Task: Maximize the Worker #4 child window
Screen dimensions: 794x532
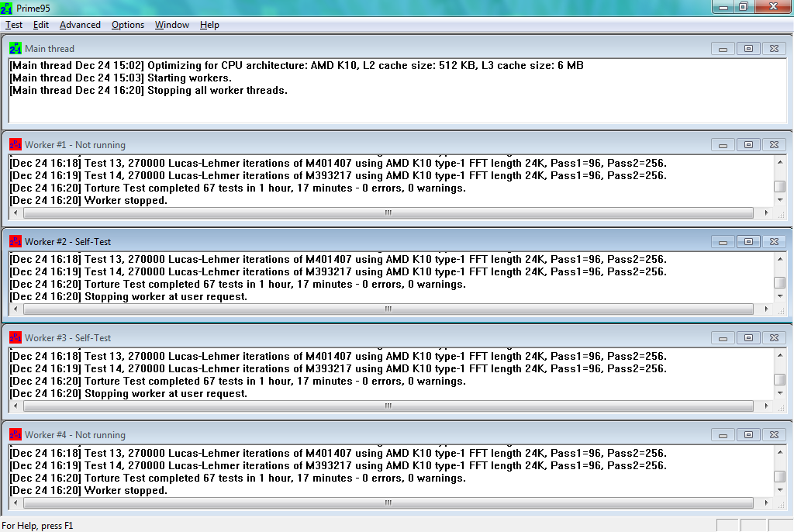Action: coord(748,435)
